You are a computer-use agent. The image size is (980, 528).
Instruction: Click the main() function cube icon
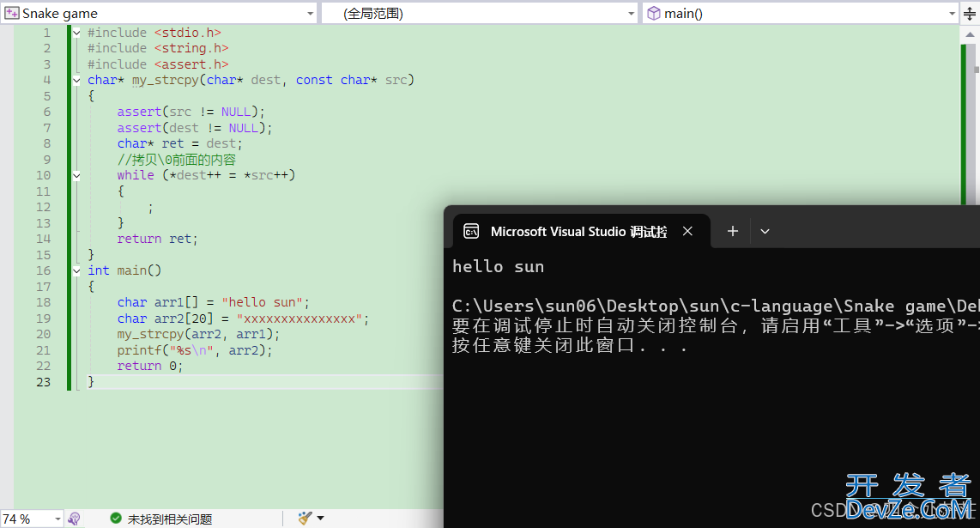[x=654, y=13]
